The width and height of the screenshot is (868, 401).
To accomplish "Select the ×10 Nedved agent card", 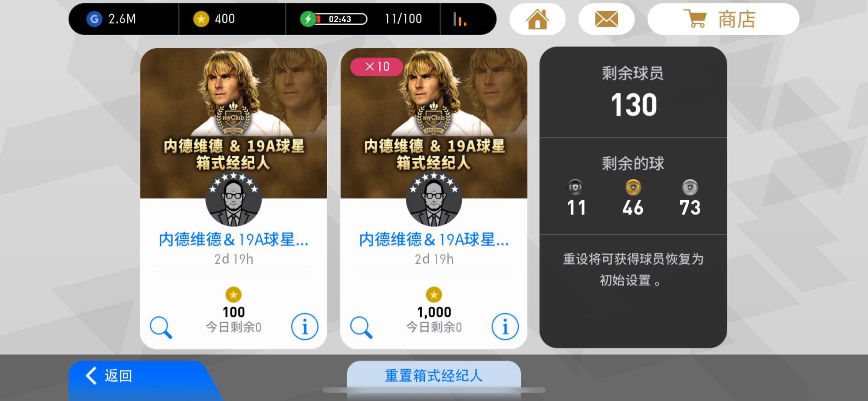I will (x=434, y=198).
